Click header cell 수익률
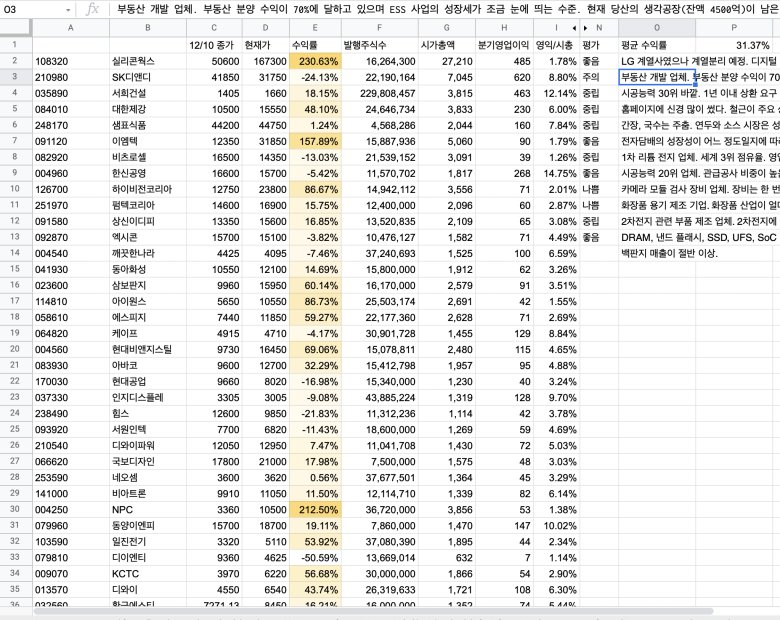This screenshot has width=780, height=620. (x=315, y=45)
